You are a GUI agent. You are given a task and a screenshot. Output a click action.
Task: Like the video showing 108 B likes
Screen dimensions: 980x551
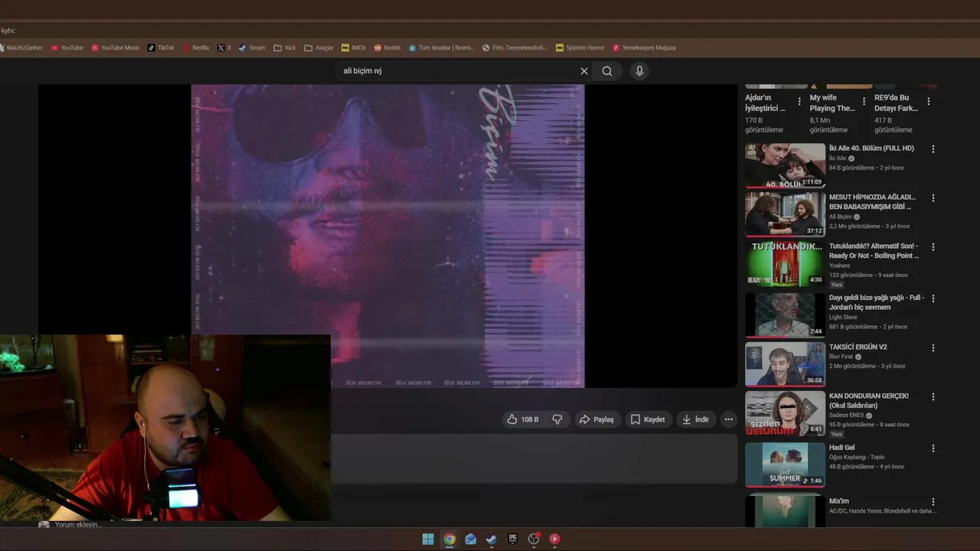522,419
